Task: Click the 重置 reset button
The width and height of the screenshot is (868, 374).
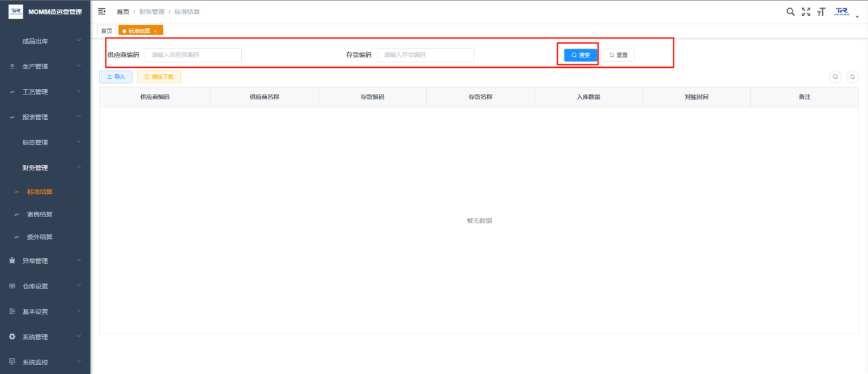Action: click(x=619, y=55)
